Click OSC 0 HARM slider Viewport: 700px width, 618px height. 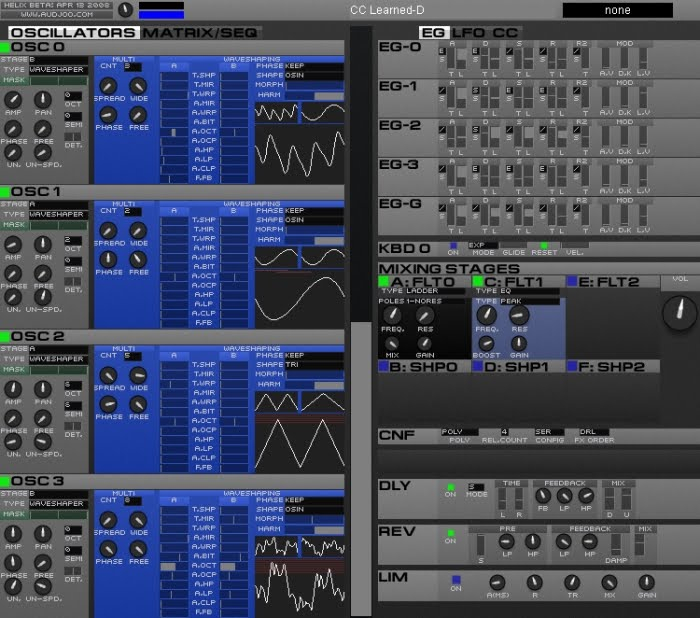(314, 95)
